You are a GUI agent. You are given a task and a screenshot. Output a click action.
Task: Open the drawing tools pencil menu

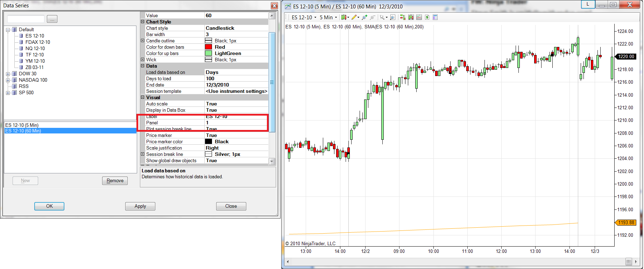(355, 17)
